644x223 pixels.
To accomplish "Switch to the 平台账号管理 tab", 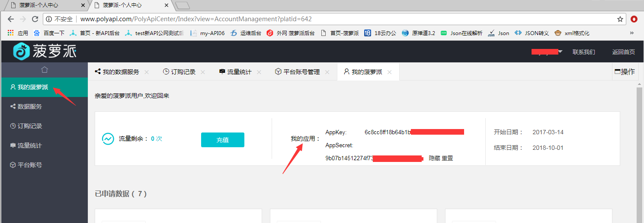I will (x=301, y=72).
